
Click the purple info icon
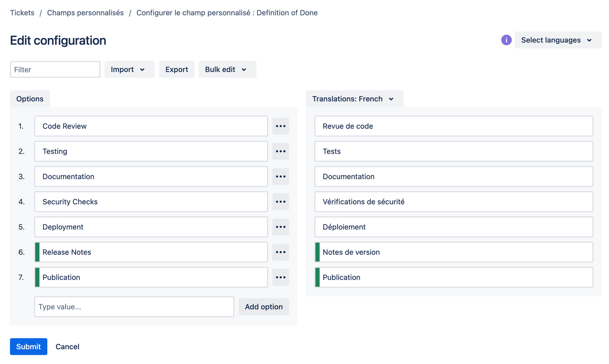506,40
